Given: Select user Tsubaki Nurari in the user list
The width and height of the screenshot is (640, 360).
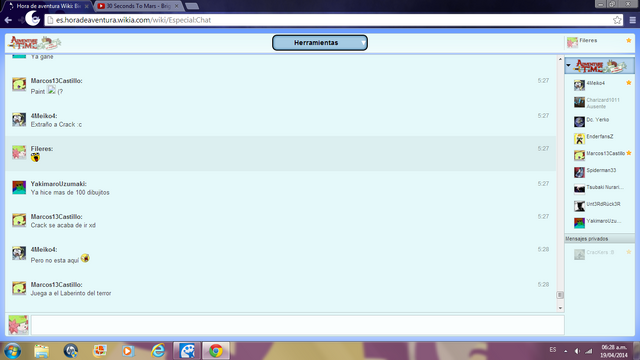Looking at the screenshot, I should pyautogui.click(x=604, y=187).
